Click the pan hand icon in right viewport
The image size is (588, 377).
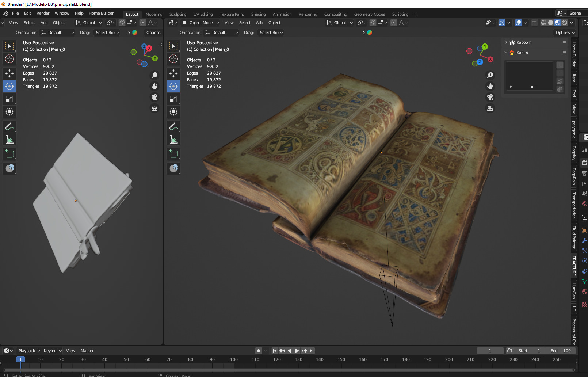tap(490, 86)
